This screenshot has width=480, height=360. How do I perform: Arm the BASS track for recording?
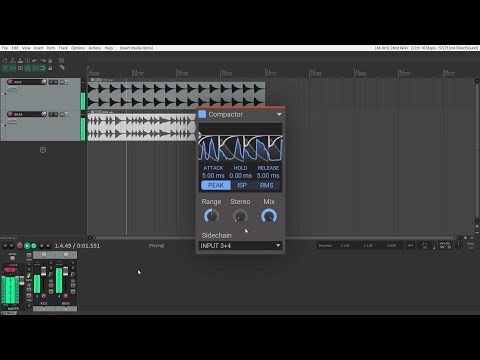point(10,114)
